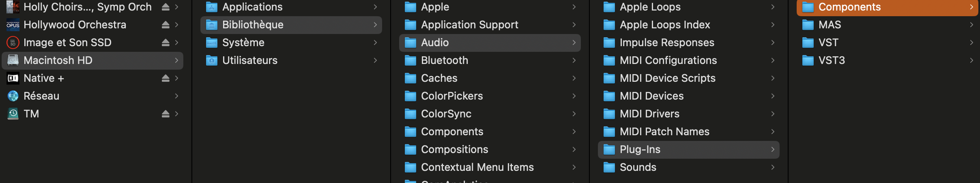Open the Sounds folder
The width and height of the screenshot is (980, 183).
[638, 167]
